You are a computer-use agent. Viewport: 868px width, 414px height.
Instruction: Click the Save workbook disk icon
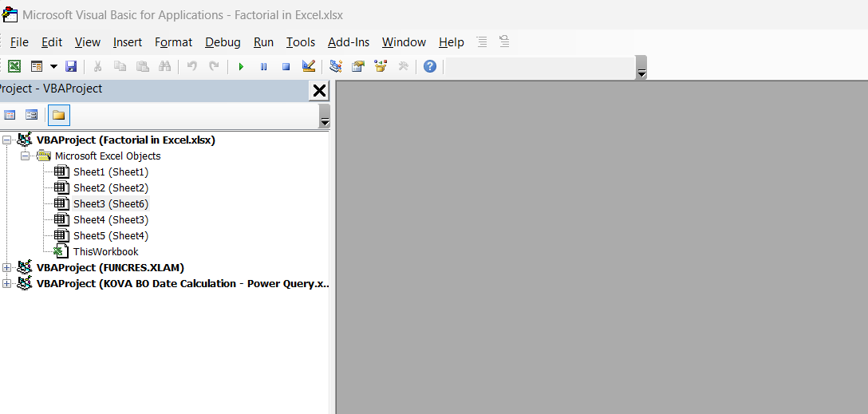click(x=71, y=66)
